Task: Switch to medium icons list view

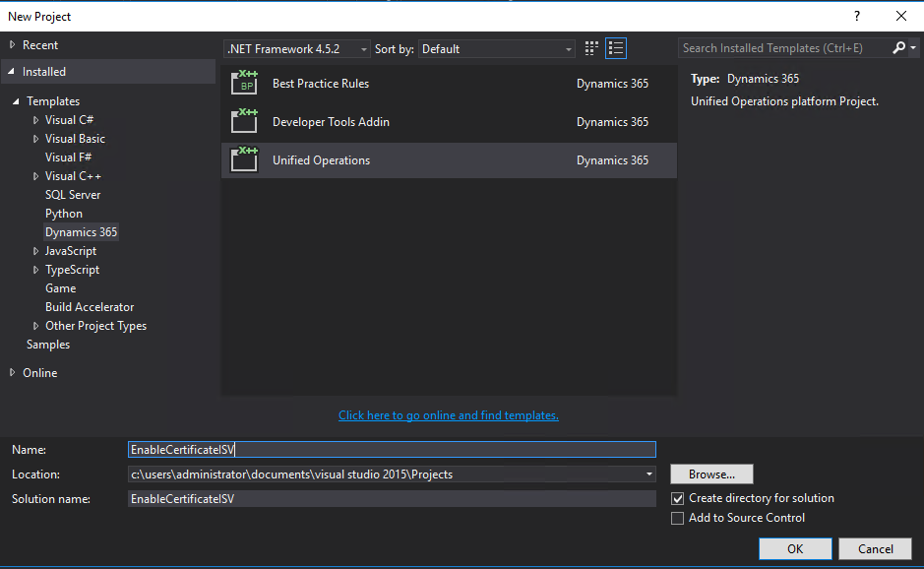Action: (x=616, y=48)
